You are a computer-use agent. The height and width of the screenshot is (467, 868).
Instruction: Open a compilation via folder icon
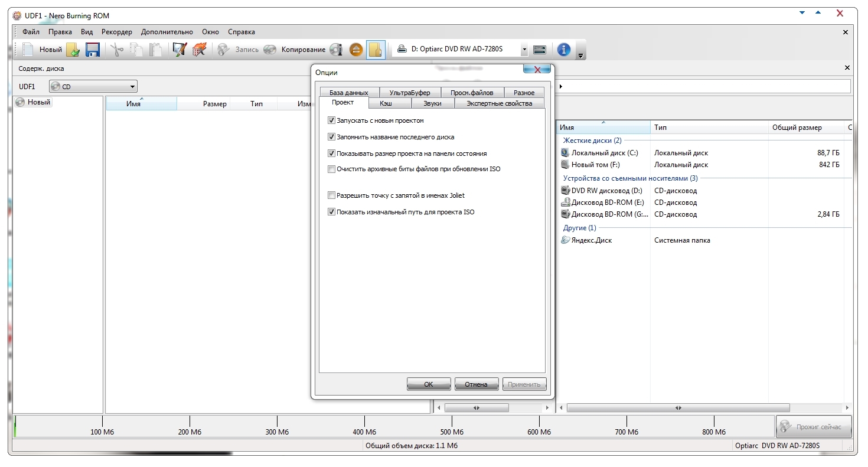(73, 50)
